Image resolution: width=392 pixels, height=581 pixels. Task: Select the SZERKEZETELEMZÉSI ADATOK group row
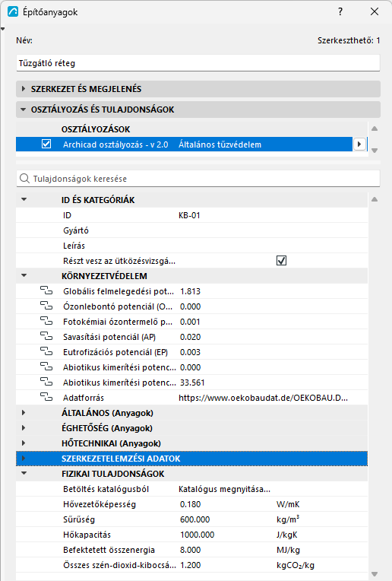[191, 459]
